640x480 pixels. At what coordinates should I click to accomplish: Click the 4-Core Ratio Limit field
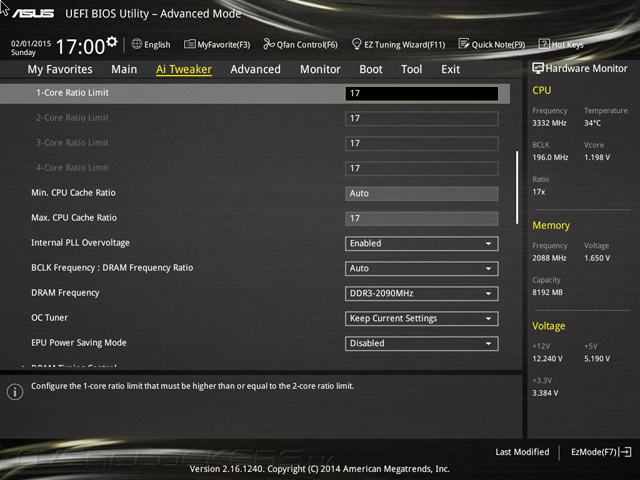[422, 168]
